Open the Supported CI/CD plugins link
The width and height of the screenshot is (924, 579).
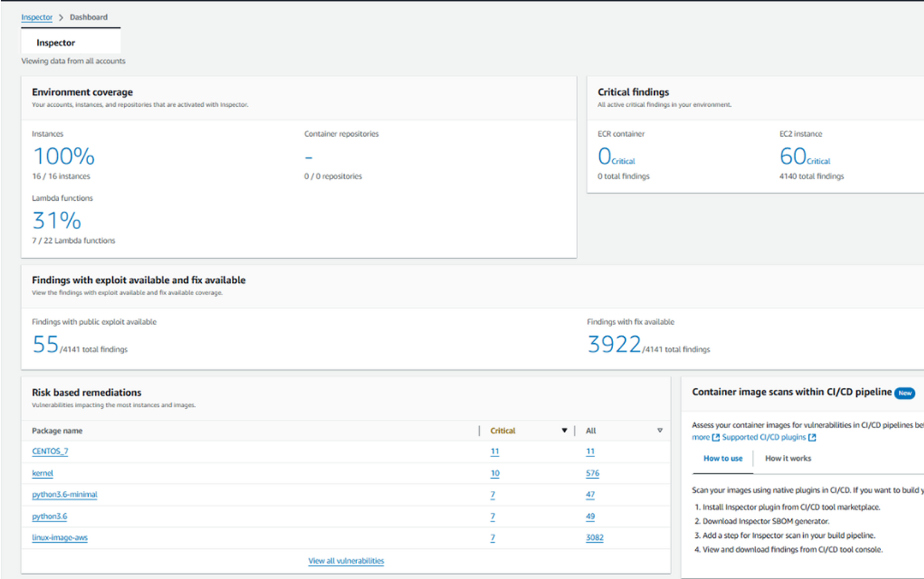point(764,437)
